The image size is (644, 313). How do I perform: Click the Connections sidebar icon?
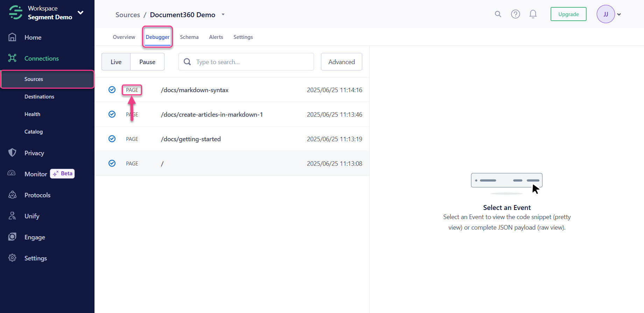pyautogui.click(x=12, y=58)
